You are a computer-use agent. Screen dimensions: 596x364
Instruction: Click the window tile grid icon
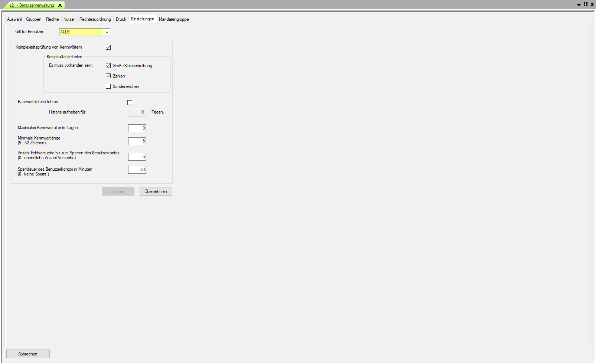586,4
